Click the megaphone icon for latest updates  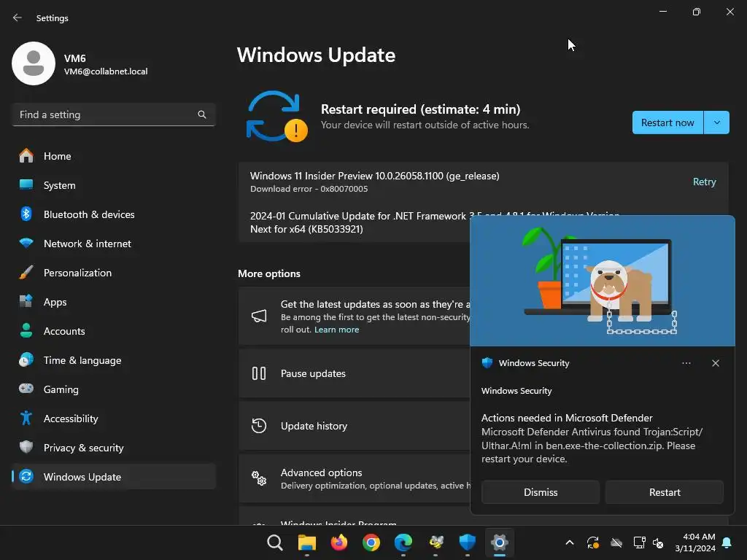tap(259, 316)
